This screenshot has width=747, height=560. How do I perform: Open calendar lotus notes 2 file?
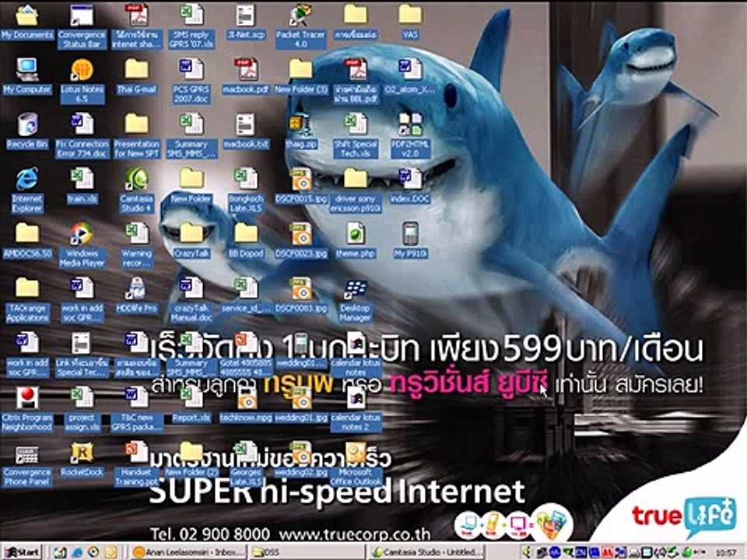tap(356, 410)
